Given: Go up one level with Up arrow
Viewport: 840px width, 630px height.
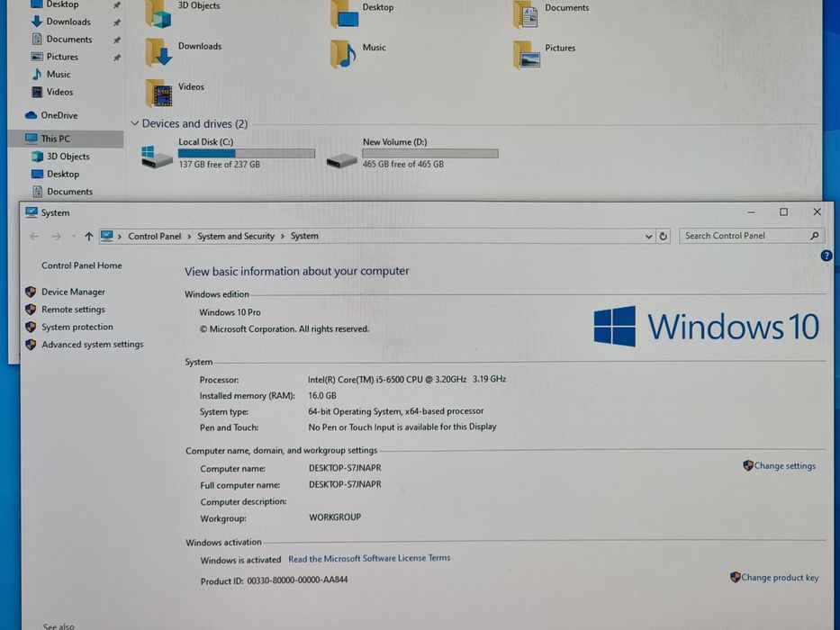Looking at the screenshot, I should [x=89, y=236].
